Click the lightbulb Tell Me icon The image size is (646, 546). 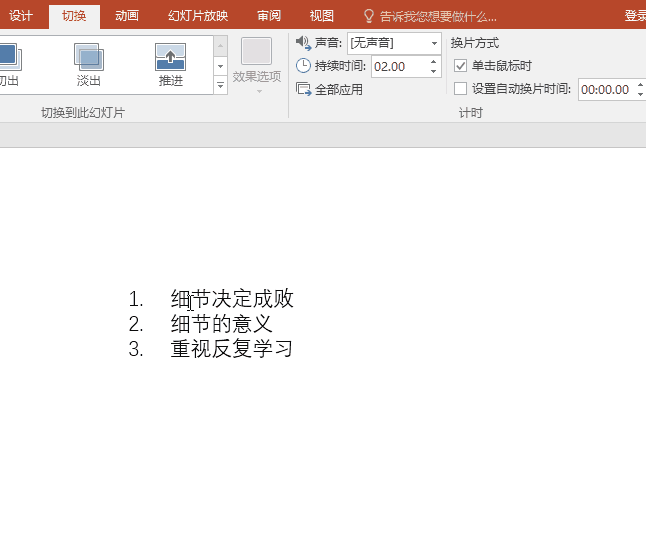coord(368,16)
